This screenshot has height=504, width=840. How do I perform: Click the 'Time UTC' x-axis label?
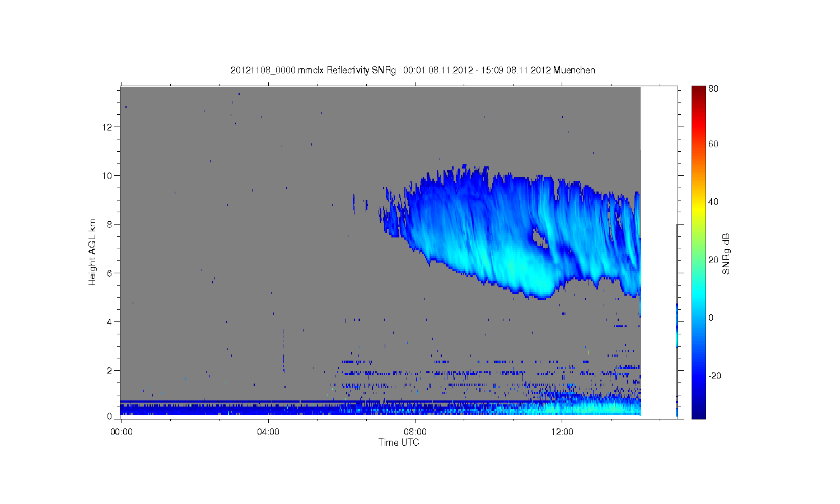click(399, 442)
